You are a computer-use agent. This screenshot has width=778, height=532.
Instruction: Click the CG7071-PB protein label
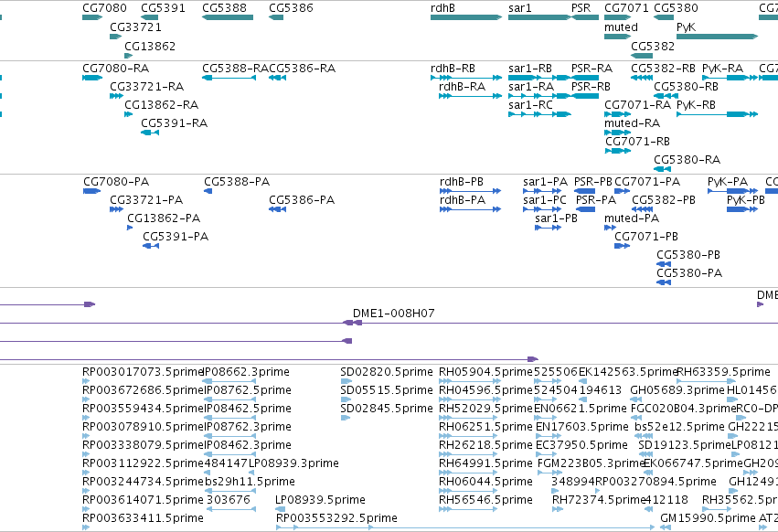point(646,237)
